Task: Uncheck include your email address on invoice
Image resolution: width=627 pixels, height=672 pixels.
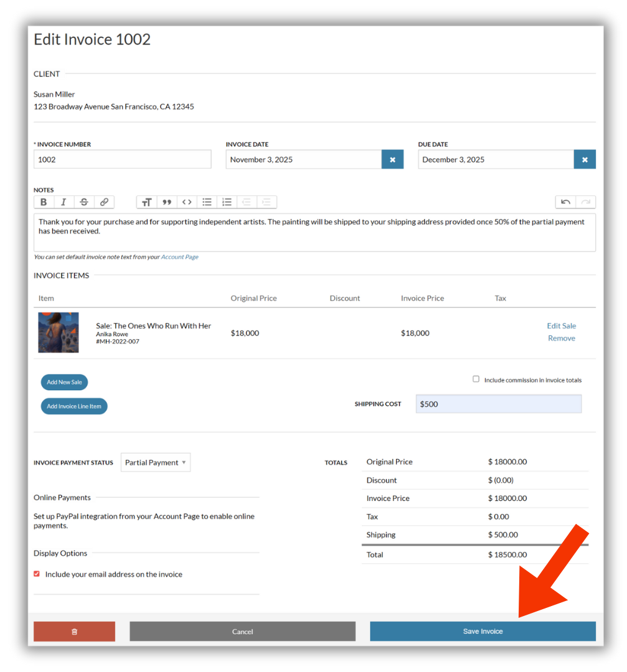Action: click(x=37, y=574)
